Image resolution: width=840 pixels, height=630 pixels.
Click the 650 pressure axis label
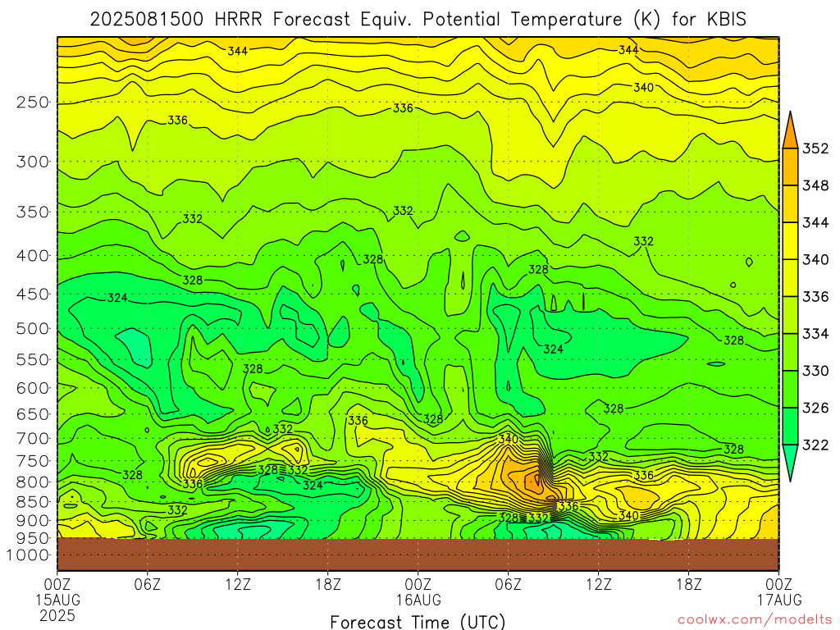pos(33,414)
